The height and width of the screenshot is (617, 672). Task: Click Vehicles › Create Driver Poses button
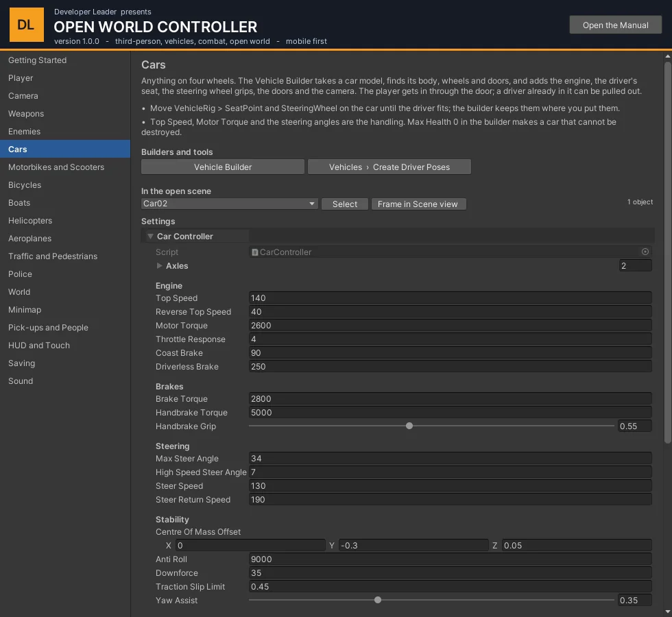click(x=389, y=167)
